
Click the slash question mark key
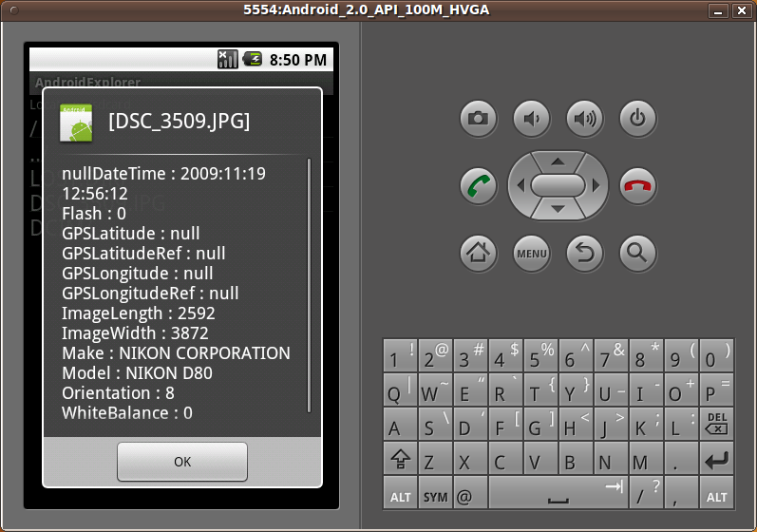point(646,493)
